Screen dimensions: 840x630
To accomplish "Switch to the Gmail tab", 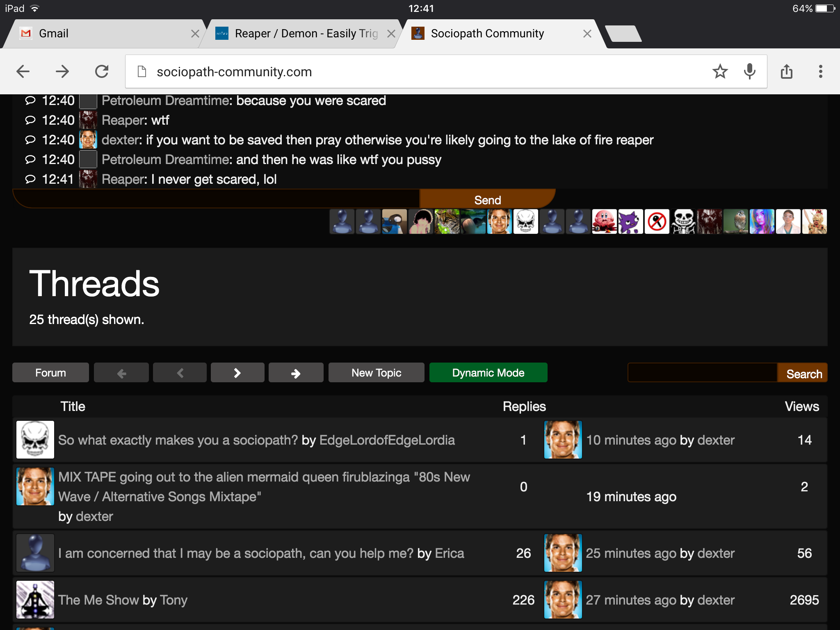I will click(103, 34).
